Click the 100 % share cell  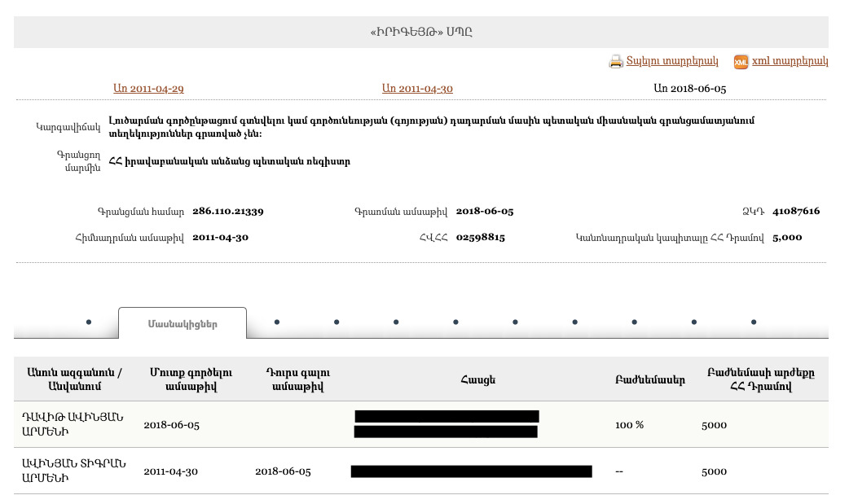click(629, 425)
